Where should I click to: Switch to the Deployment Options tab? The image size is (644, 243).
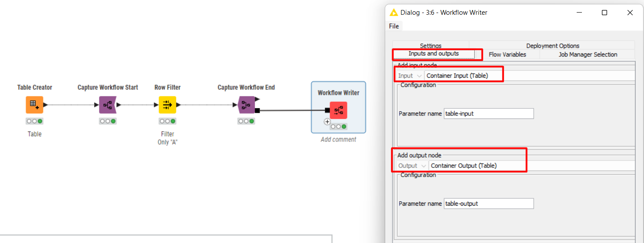point(553,46)
